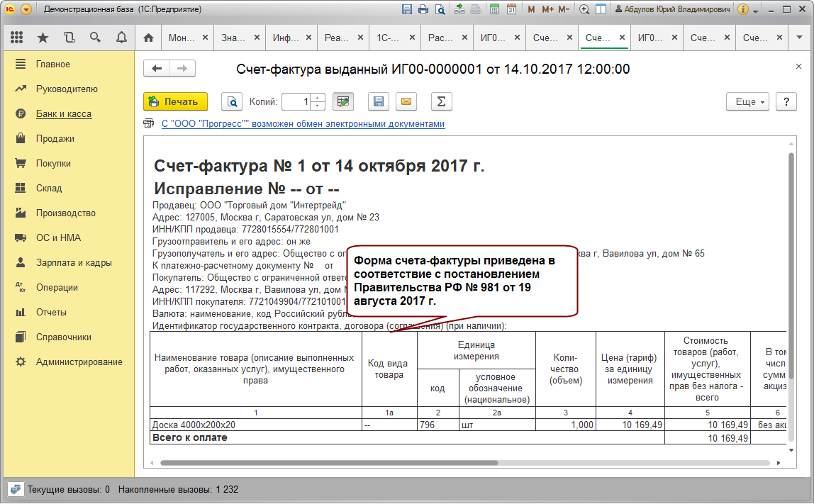The width and height of the screenshot is (814, 504).
Task: Click the M+ memory button
Action: tap(547, 9)
